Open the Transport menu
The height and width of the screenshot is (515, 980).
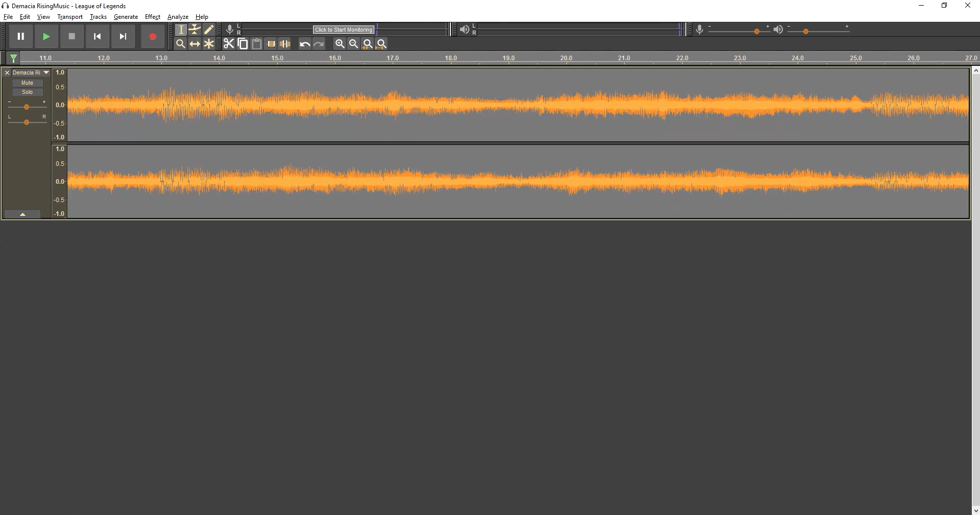pos(70,17)
